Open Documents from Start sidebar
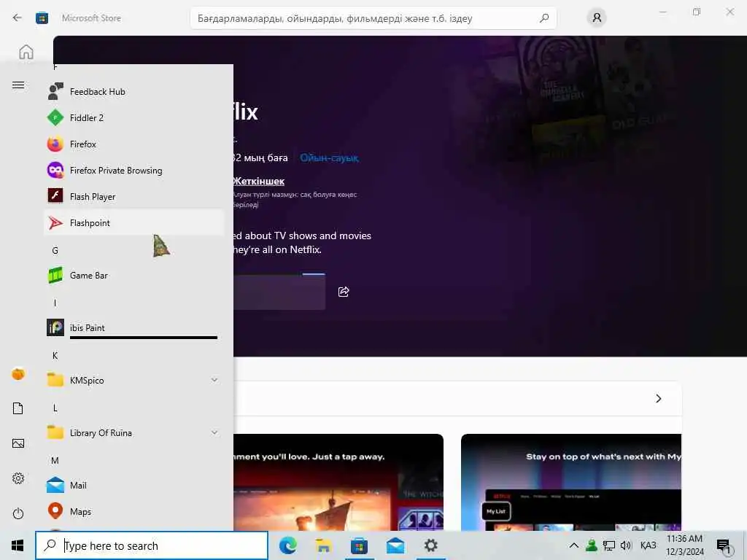Image resolution: width=747 pixels, height=560 pixels. pyautogui.click(x=18, y=408)
